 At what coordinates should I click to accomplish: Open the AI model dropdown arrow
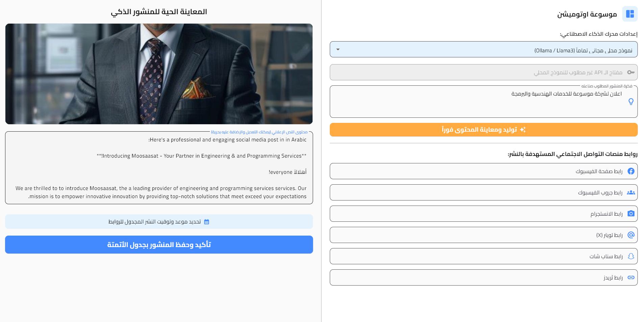pyautogui.click(x=338, y=50)
